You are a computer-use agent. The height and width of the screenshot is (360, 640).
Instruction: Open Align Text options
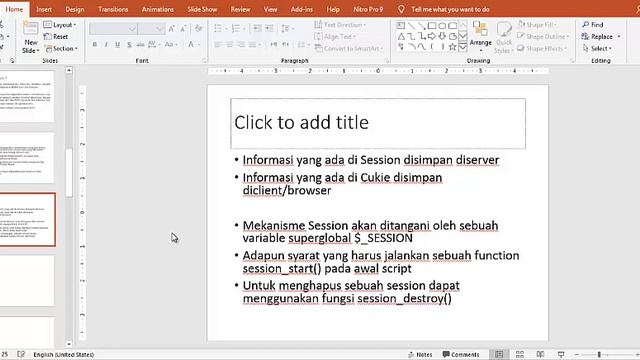coord(335,37)
